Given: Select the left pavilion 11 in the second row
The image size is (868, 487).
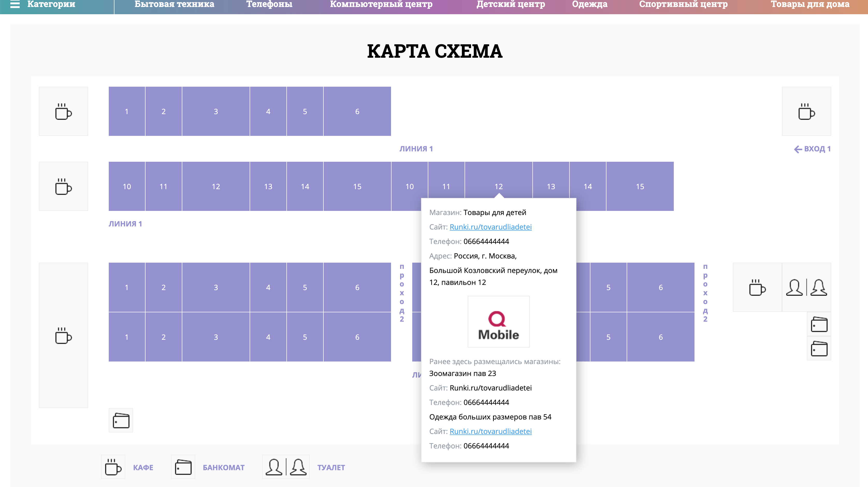Looking at the screenshot, I should click(163, 186).
